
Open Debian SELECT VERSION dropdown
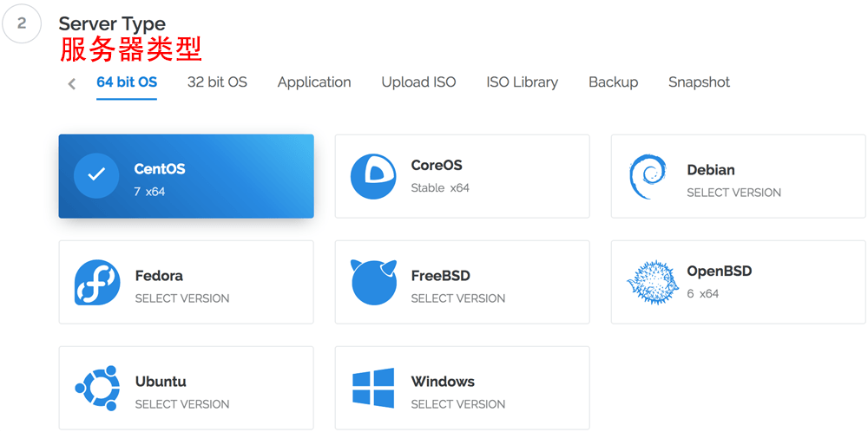pyautogui.click(x=733, y=193)
